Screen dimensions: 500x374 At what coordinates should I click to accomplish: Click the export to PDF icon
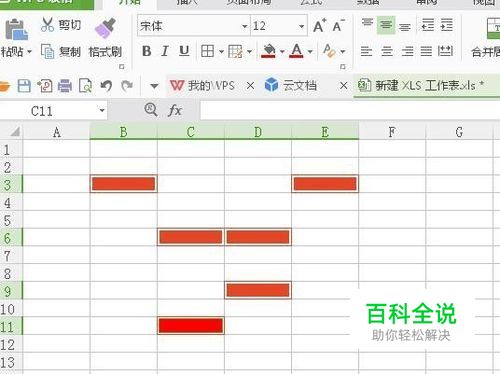click(45, 86)
